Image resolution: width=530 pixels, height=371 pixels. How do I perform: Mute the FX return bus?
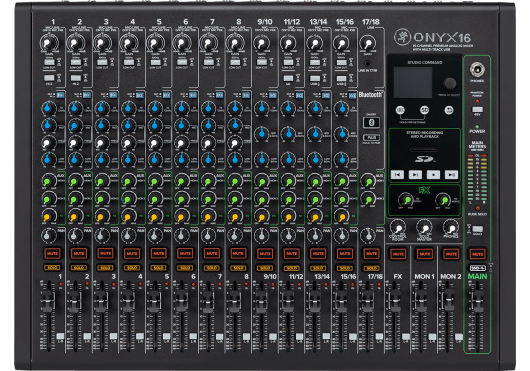[x=398, y=254]
